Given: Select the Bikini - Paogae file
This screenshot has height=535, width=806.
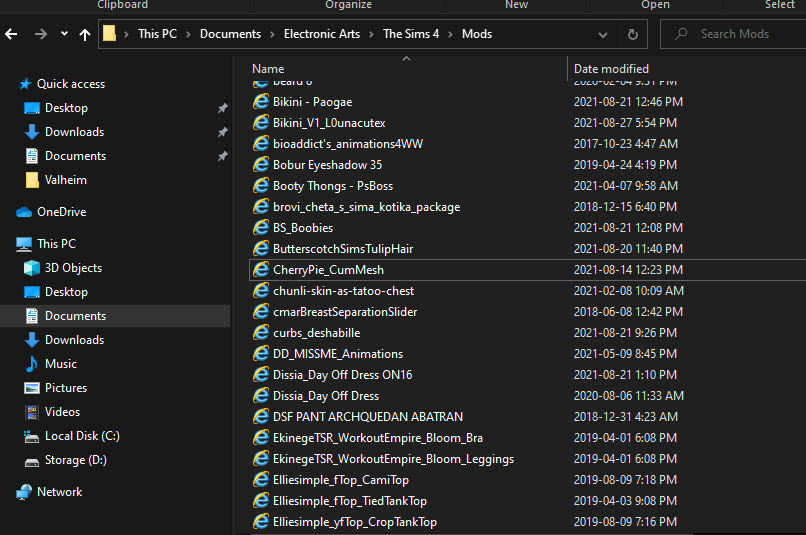Looking at the screenshot, I should [x=313, y=102].
